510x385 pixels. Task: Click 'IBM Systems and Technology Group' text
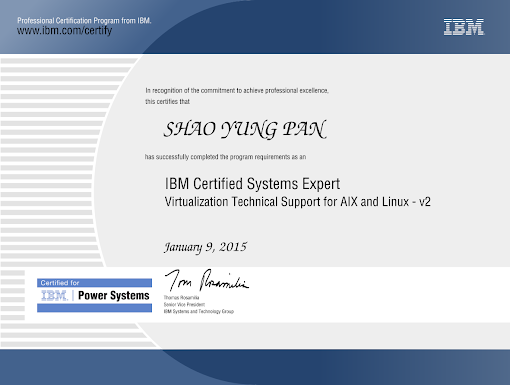[199, 311]
